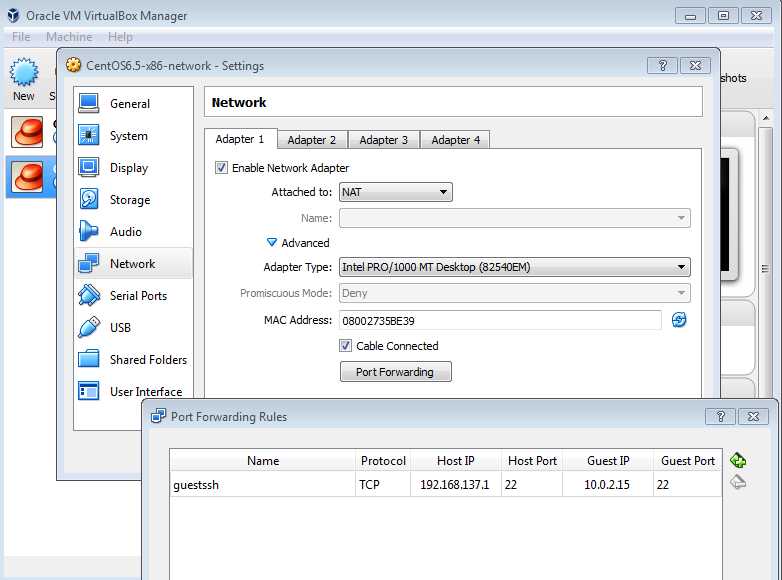782x580 pixels.
Task: Open the Adapter Type dropdown
Action: pyautogui.click(x=515, y=267)
